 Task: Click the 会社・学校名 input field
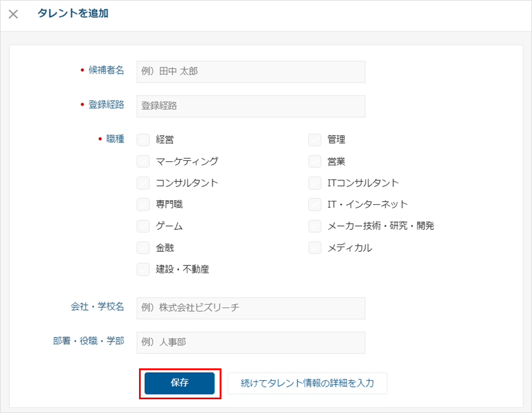[251, 308]
